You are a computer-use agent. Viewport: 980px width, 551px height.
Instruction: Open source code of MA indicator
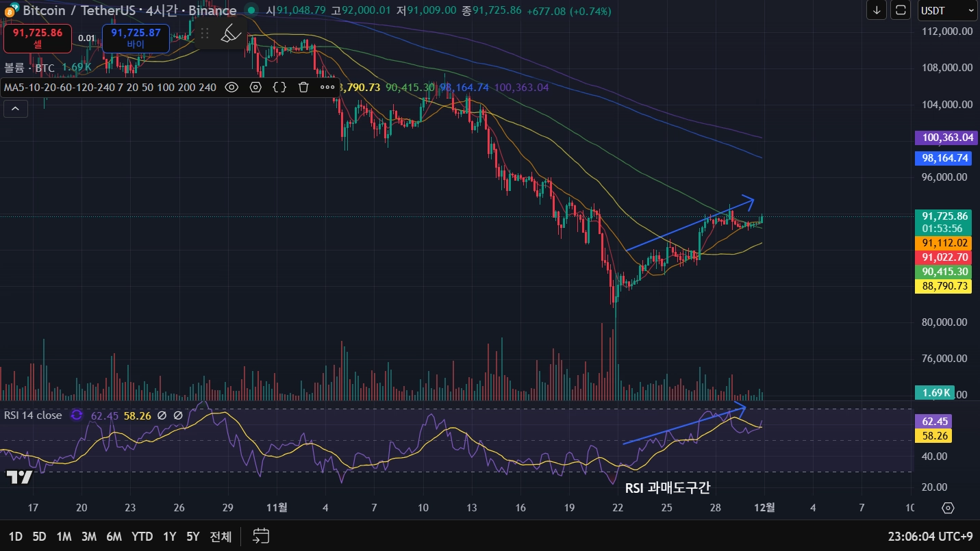click(279, 87)
